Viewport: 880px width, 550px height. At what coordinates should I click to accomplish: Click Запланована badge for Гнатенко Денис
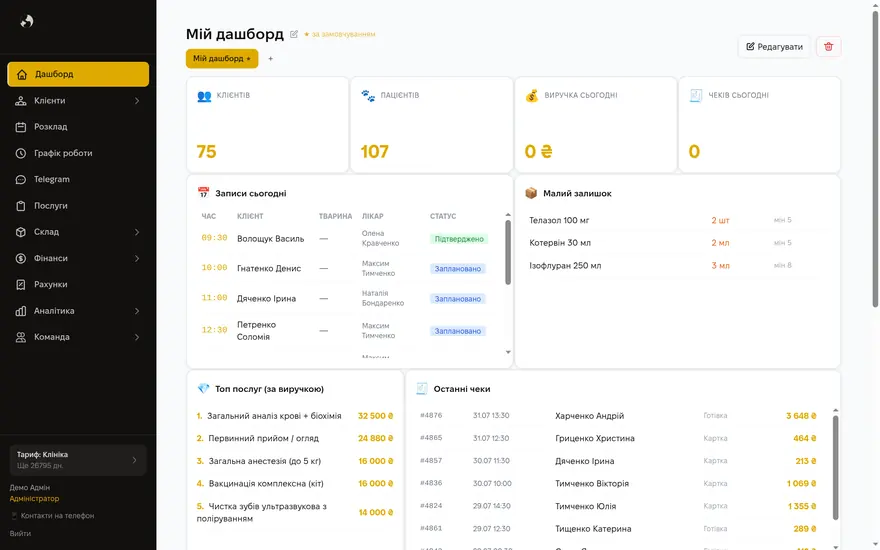458,269
